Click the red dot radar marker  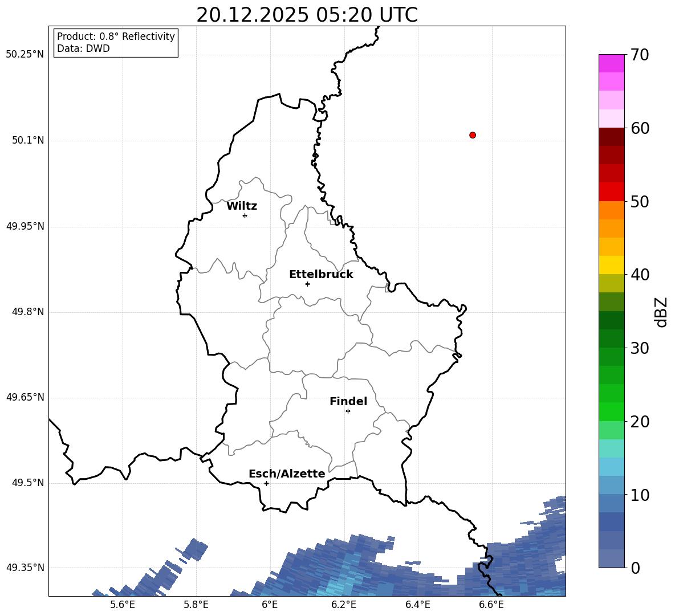tap(473, 135)
